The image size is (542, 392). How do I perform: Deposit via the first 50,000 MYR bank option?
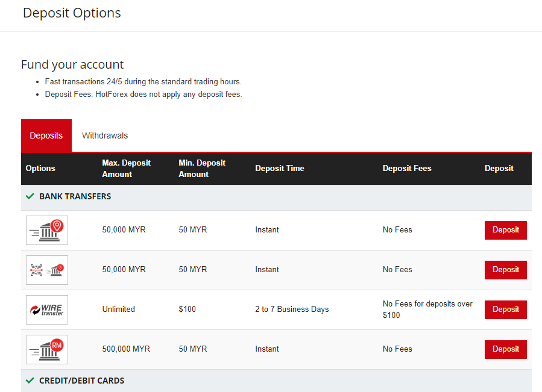pos(506,231)
